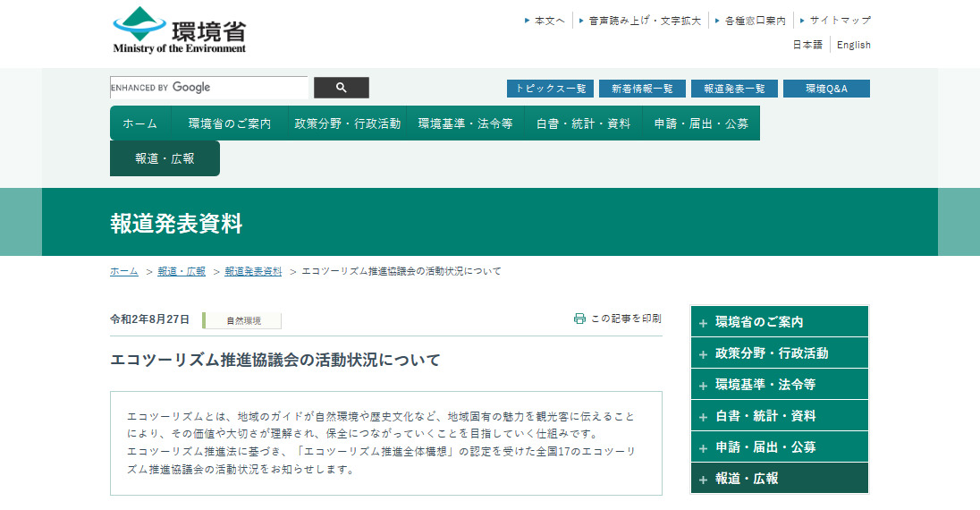Open 報道・広報 in main navigation
The height and width of the screenshot is (510, 980).
(x=165, y=158)
